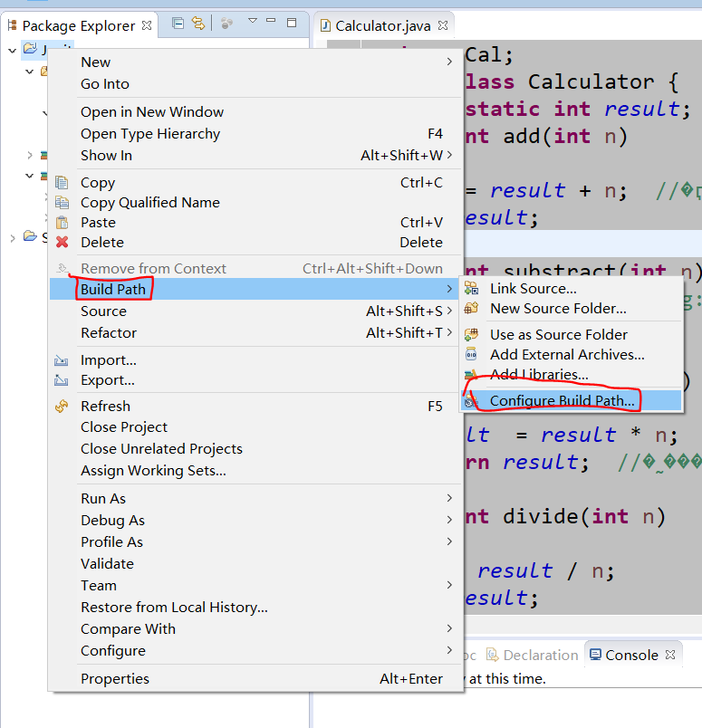Expand the Run As submenu arrow
The image size is (702, 728).
coord(449,498)
